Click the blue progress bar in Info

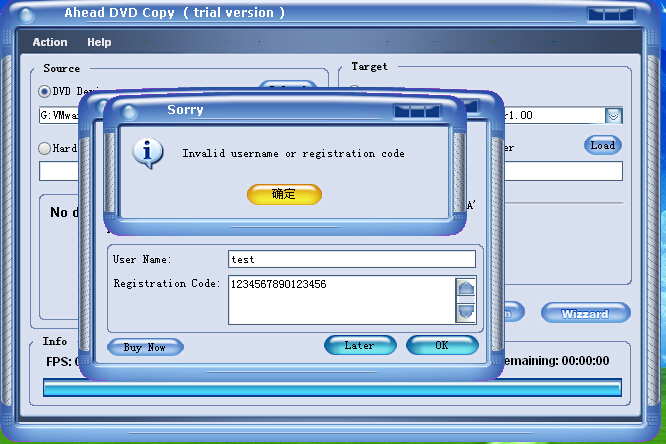pyautogui.click(x=332, y=388)
